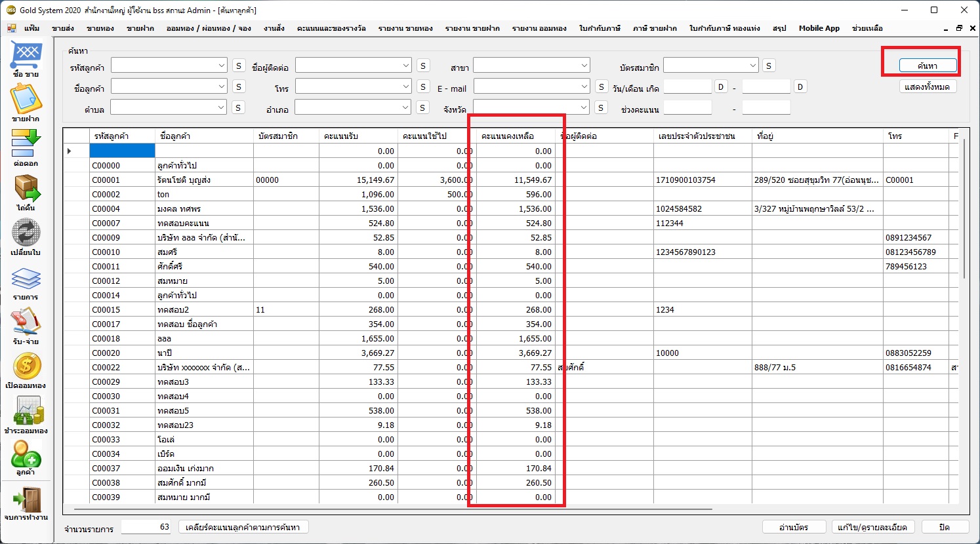The image size is (980, 544).
Task: Click the S button beside ชื่อผู้ติดต่อ box
Action: [423, 66]
